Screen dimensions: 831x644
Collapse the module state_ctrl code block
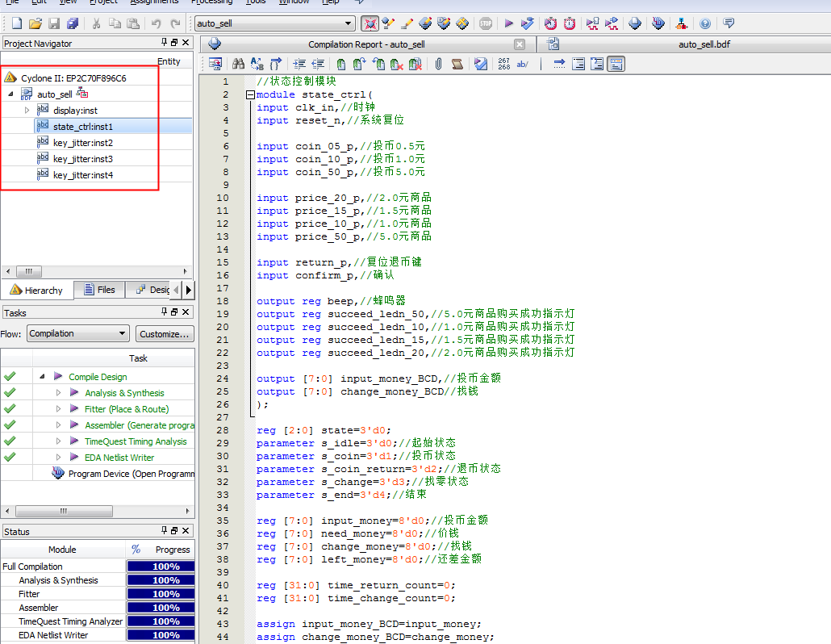point(250,94)
